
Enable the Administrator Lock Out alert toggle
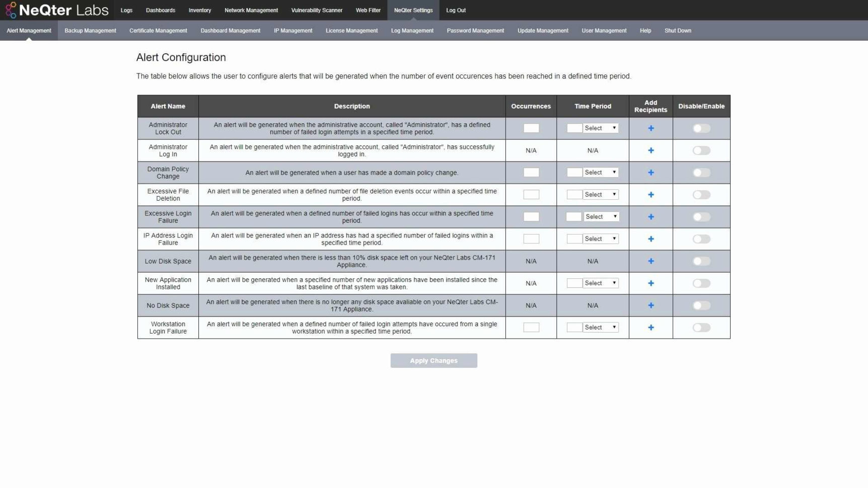click(701, 128)
